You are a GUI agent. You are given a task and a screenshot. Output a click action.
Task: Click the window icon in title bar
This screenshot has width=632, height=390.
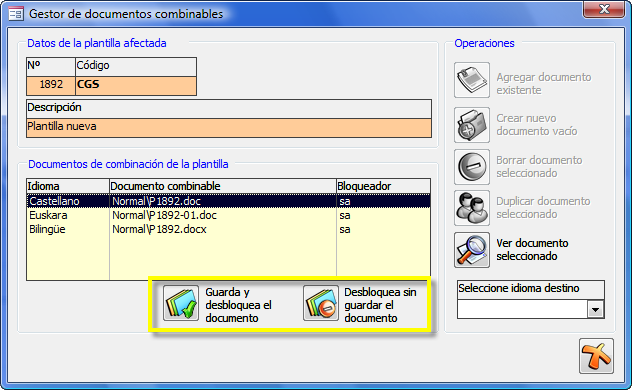(16, 14)
